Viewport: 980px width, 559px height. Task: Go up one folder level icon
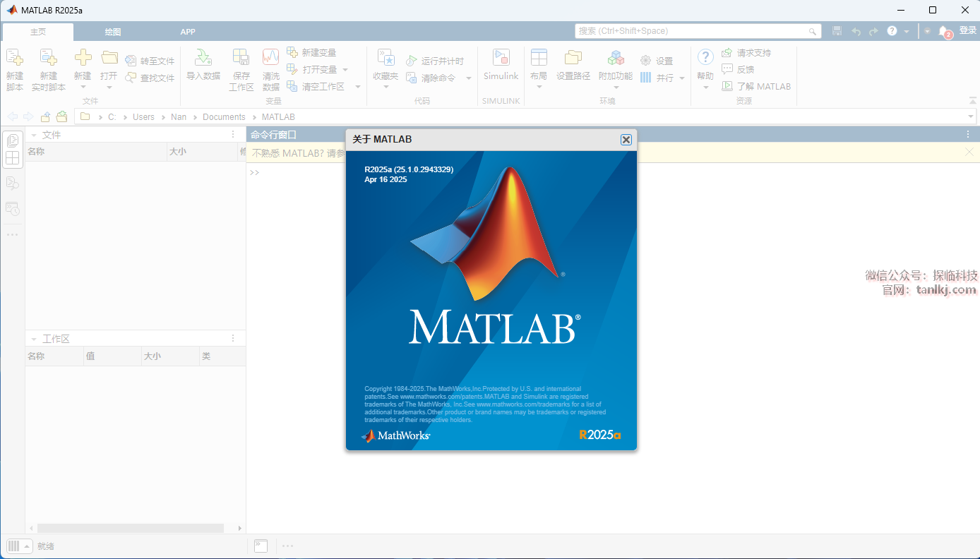tap(45, 117)
